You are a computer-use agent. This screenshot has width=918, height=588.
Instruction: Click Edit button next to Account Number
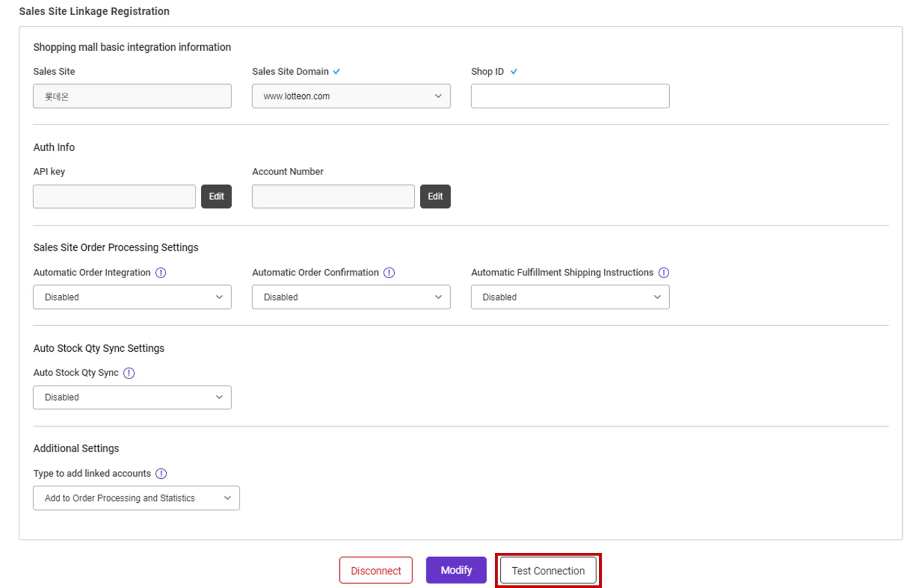[435, 197]
